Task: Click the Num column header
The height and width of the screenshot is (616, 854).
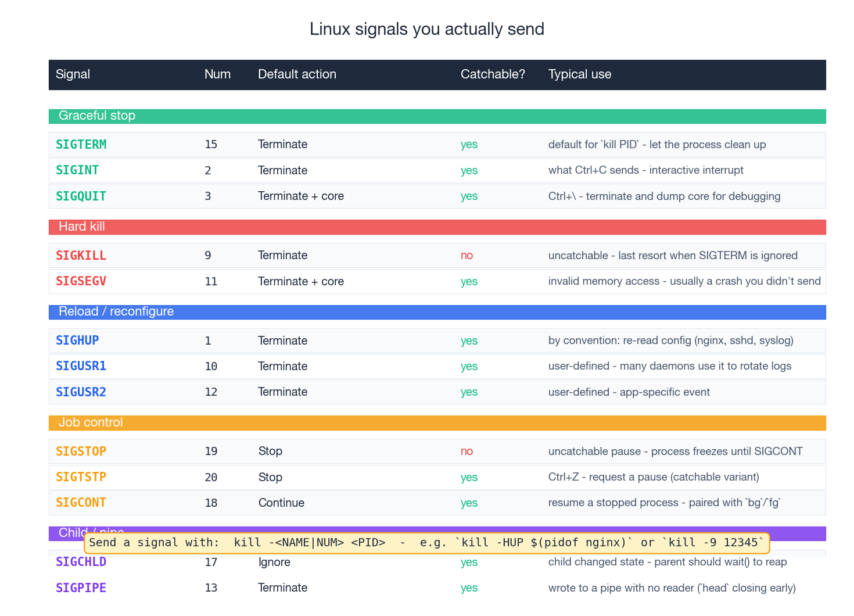Action: coord(217,74)
